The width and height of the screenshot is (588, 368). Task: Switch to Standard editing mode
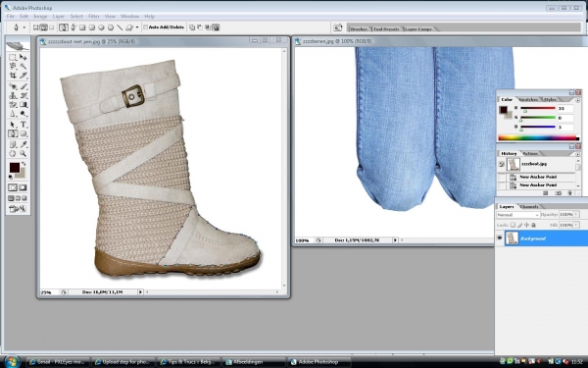(13, 187)
